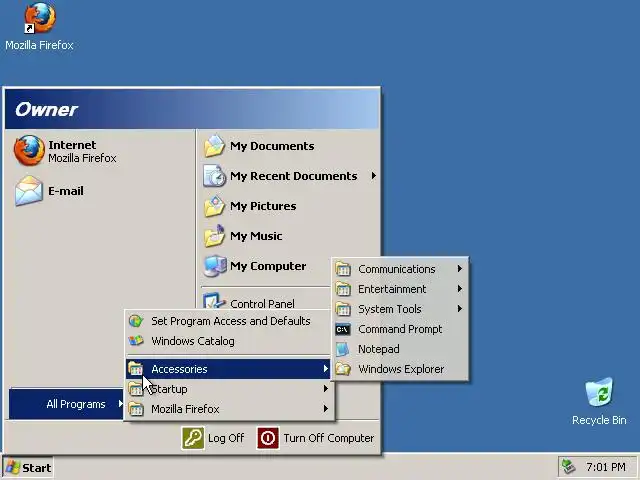Open the Internet Mozilla Firefox label
The width and height of the screenshot is (640, 480).
pyautogui.click(x=82, y=151)
